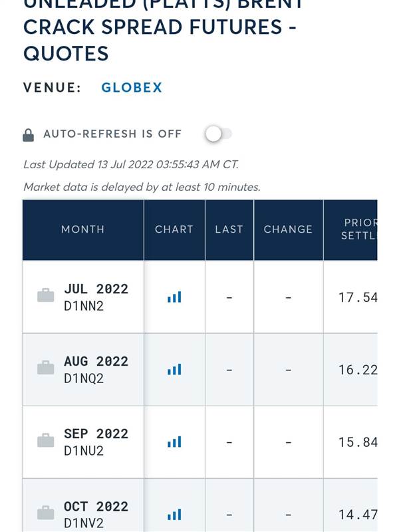Open the chart icon for OCT 2022
The height and width of the screenshot is (532, 399).
tap(174, 515)
